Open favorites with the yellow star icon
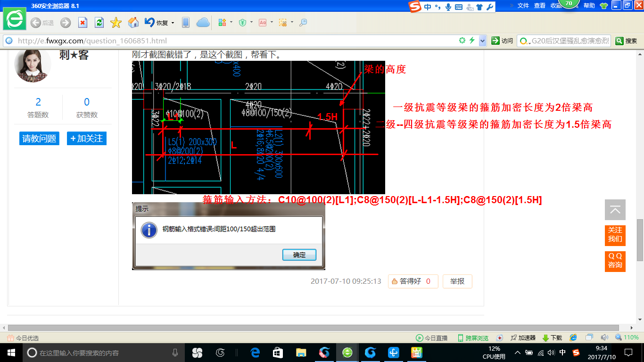The width and height of the screenshot is (644, 362). point(116,23)
